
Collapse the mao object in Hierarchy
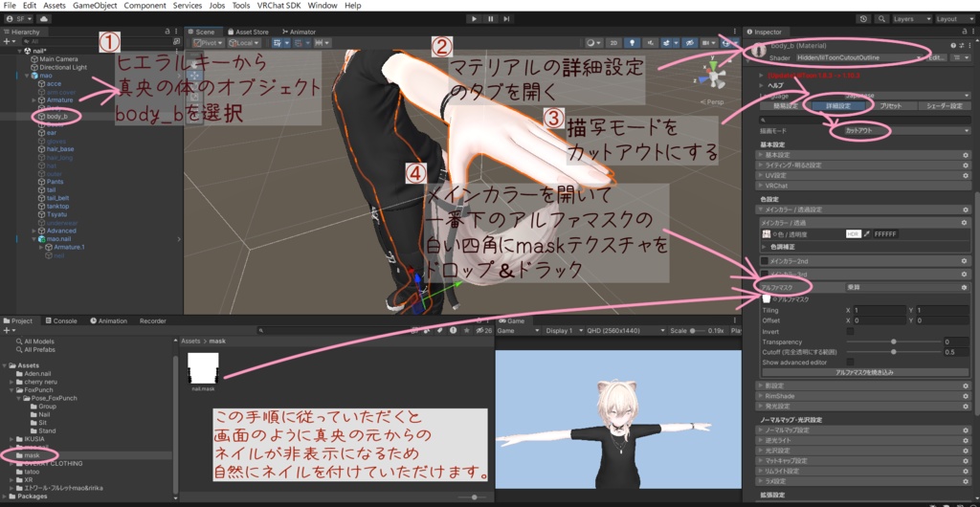tap(26, 75)
